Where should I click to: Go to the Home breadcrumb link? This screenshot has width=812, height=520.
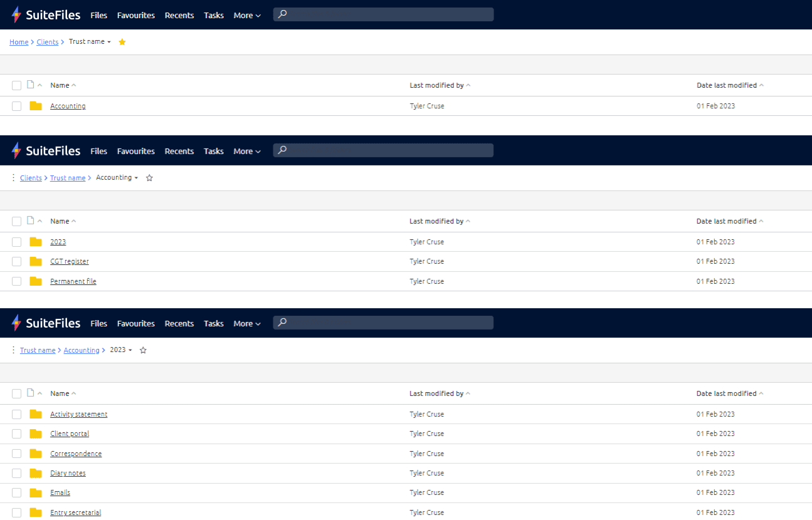pos(19,42)
